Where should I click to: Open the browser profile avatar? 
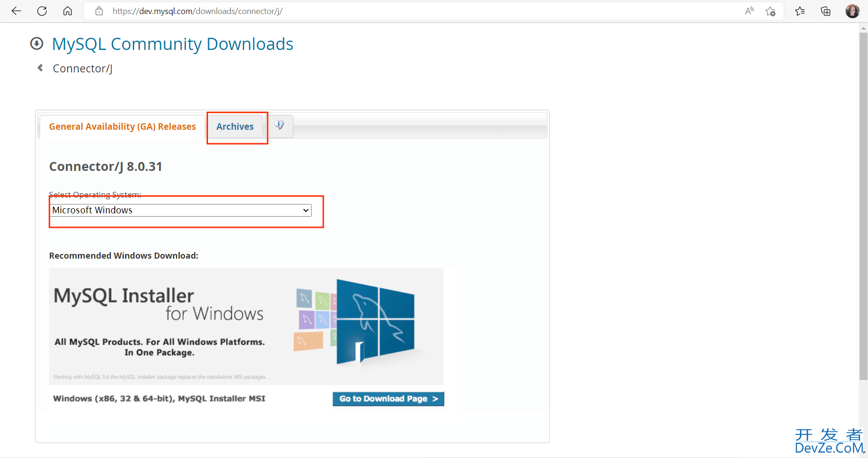point(853,11)
